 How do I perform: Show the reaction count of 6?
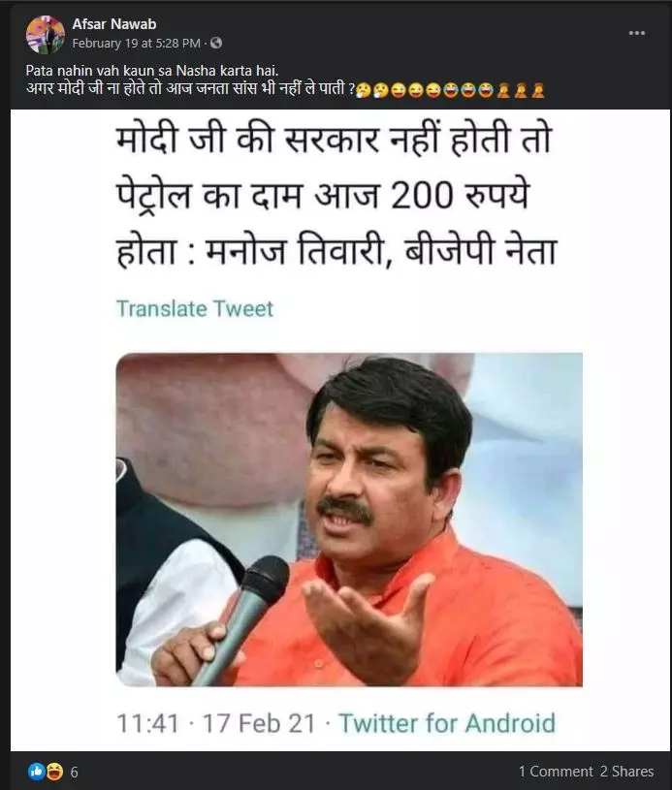point(74,772)
